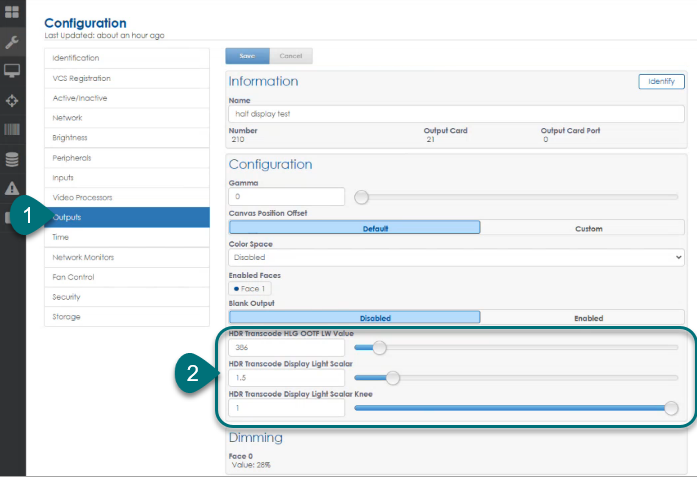Screen dimensions: 697x477
Task: Open the Network settings section
Action: click(x=126, y=118)
